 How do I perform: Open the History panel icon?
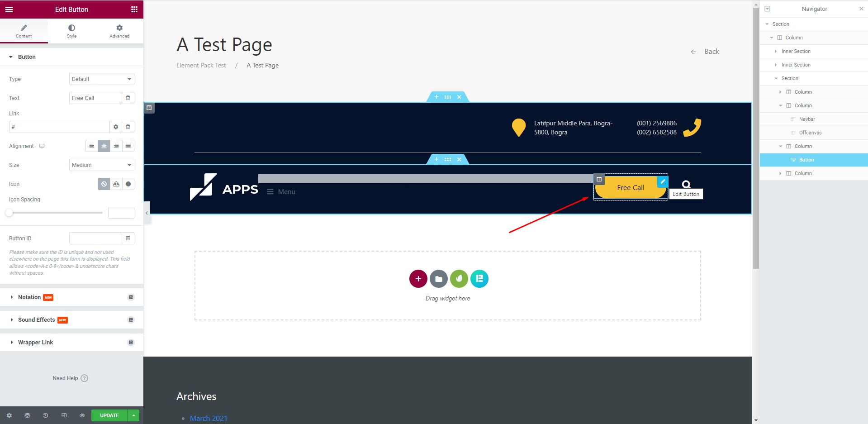point(46,415)
